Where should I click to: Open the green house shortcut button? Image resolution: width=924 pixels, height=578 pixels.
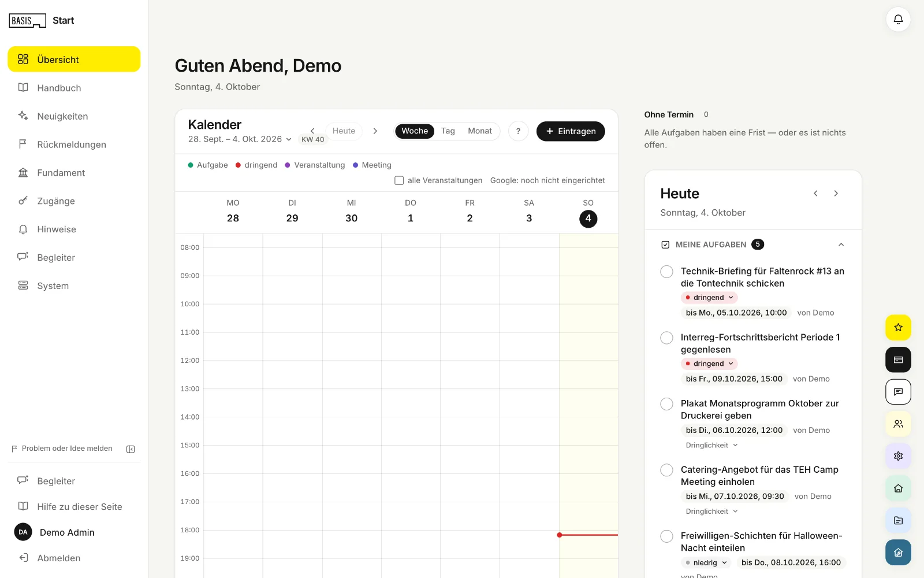(898, 488)
